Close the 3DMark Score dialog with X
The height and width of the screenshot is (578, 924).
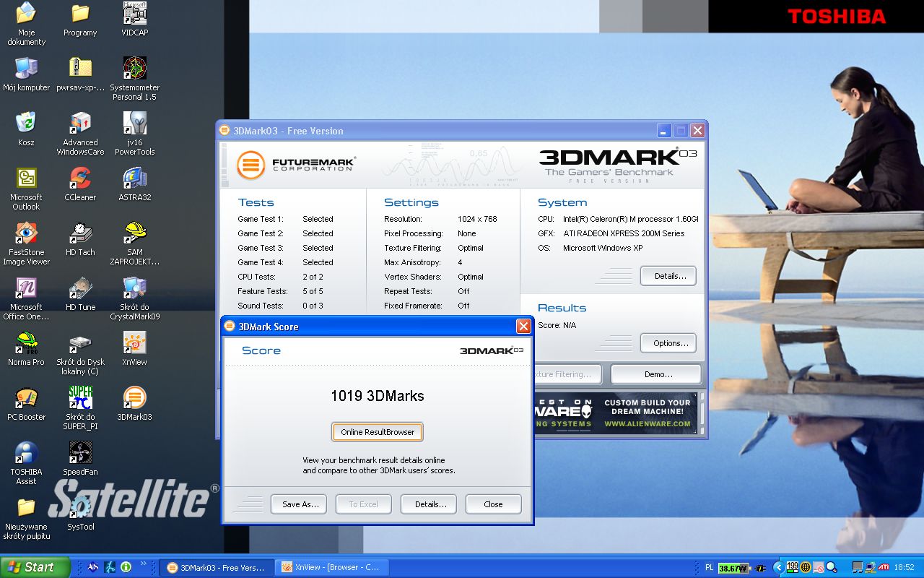(523, 327)
